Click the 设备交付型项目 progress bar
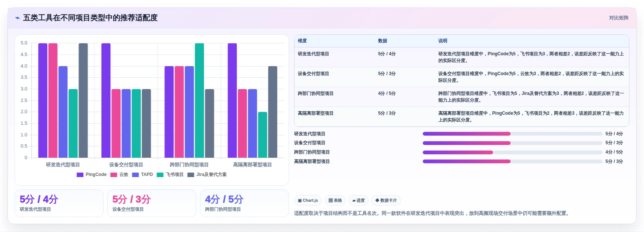 512,143
